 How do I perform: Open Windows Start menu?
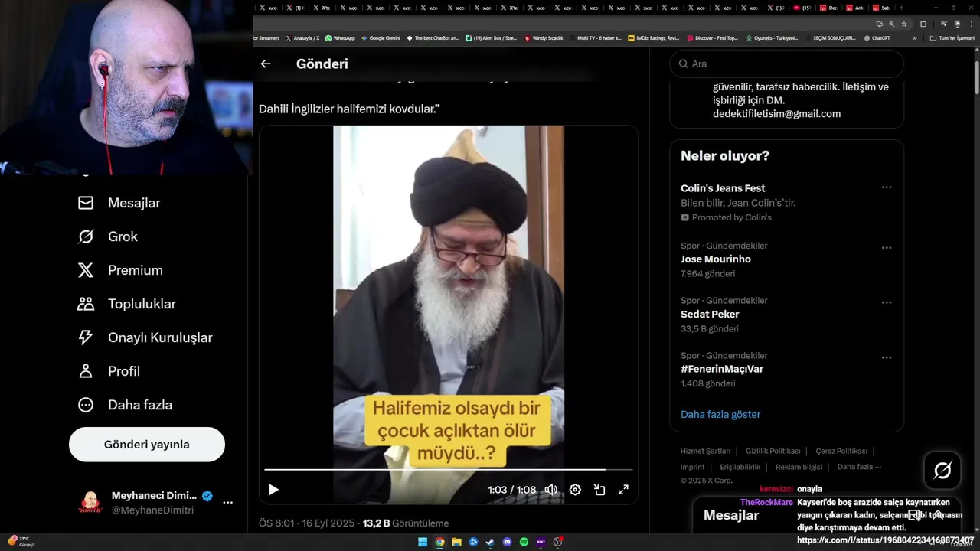pos(423,542)
